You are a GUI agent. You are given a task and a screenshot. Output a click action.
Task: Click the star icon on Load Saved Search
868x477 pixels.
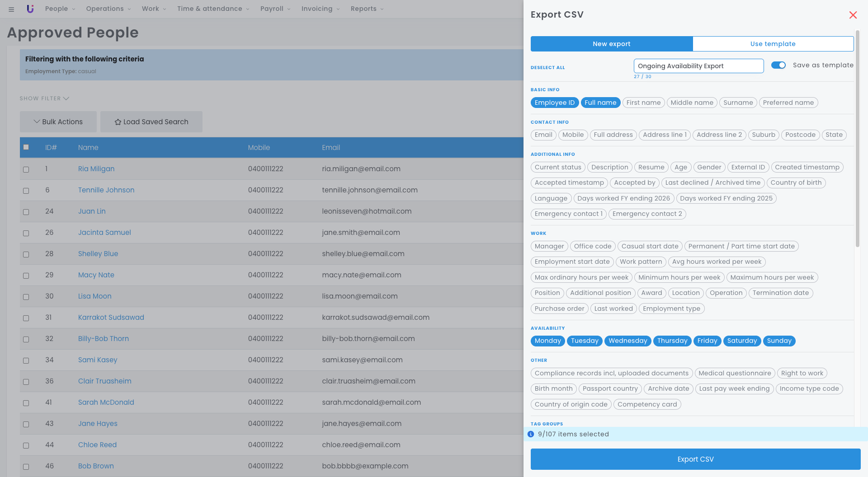118,122
